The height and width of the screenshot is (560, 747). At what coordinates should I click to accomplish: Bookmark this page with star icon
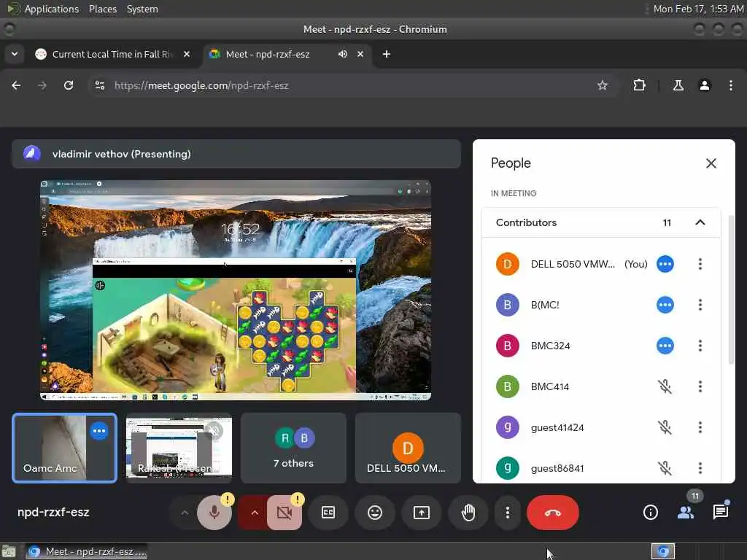603,86
